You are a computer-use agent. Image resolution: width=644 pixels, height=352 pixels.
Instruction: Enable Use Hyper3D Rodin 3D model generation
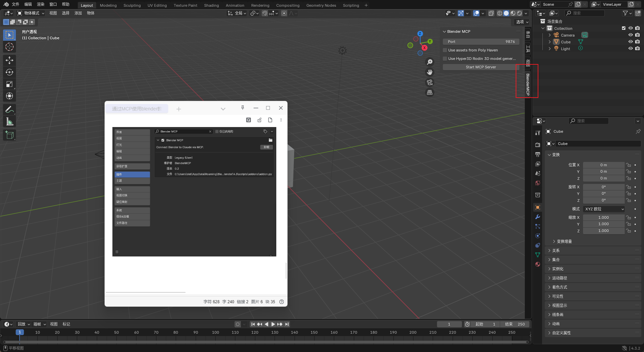[x=445, y=58]
